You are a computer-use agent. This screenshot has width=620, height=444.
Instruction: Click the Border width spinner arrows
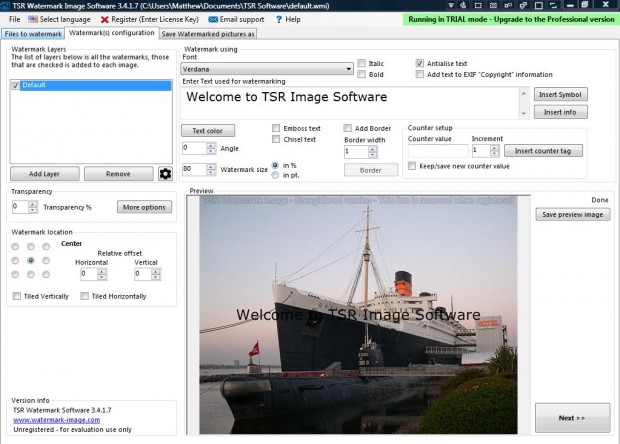(372, 152)
